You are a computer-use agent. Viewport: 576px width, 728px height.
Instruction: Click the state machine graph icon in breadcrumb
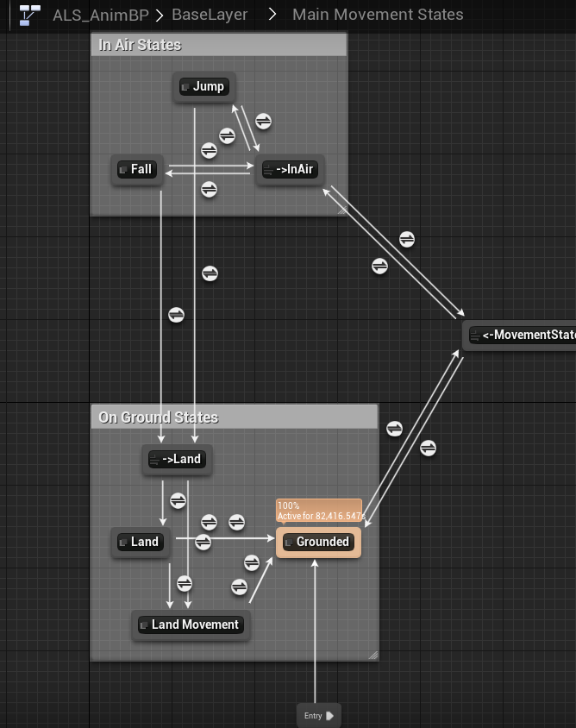[29, 15]
